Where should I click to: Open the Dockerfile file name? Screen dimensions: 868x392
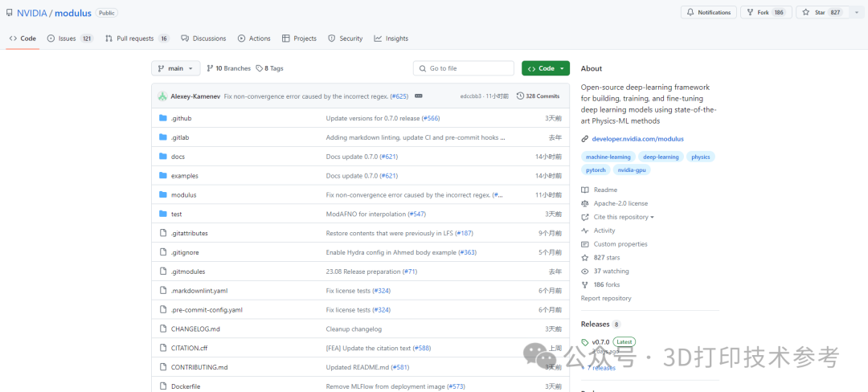[x=186, y=386]
